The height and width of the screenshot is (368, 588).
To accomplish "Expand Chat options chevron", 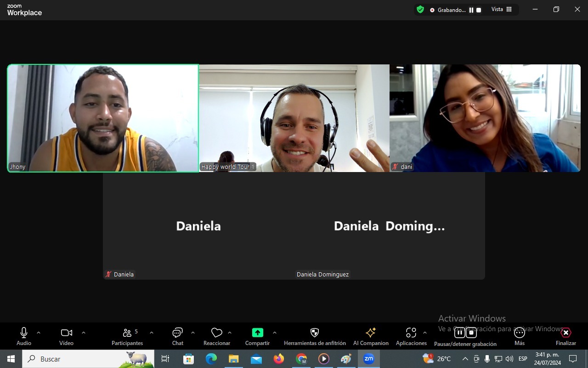I will pyautogui.click(x=193, y=333).
